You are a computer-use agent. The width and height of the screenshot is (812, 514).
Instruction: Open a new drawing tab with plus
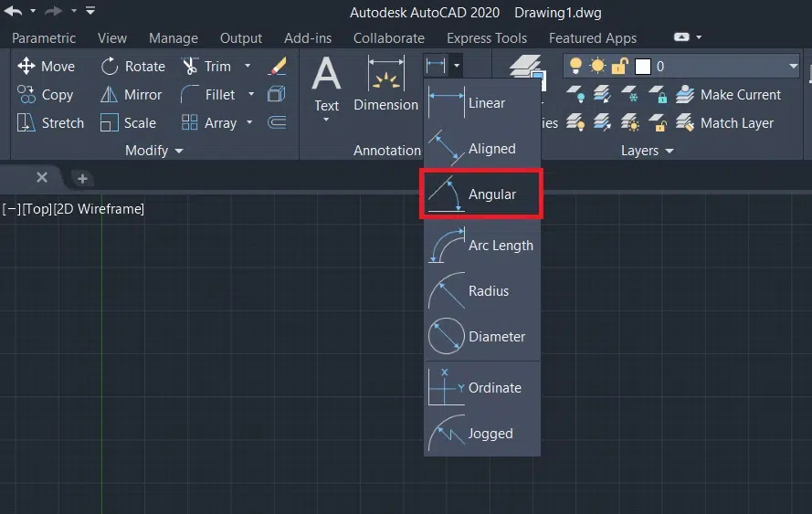click(x=82, y=178)
